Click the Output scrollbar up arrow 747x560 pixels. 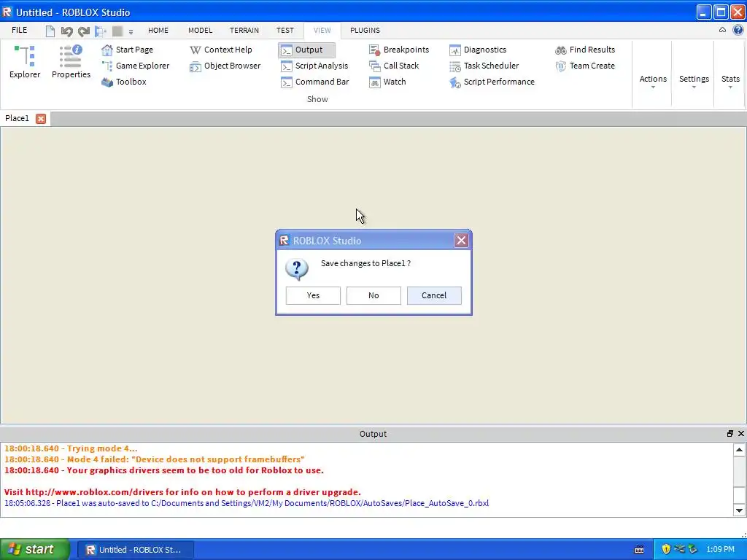coord(739,449)
